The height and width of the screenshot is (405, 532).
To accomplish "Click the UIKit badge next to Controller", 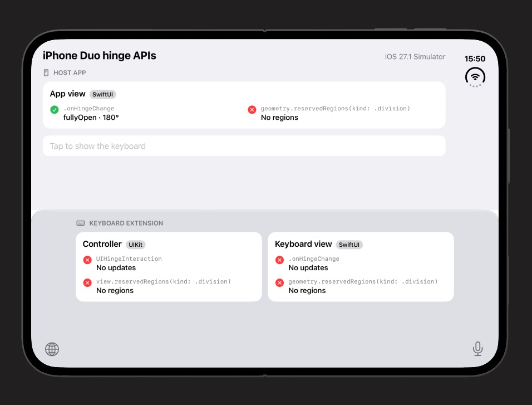I will pyautogui.click(x=135, y=245).
